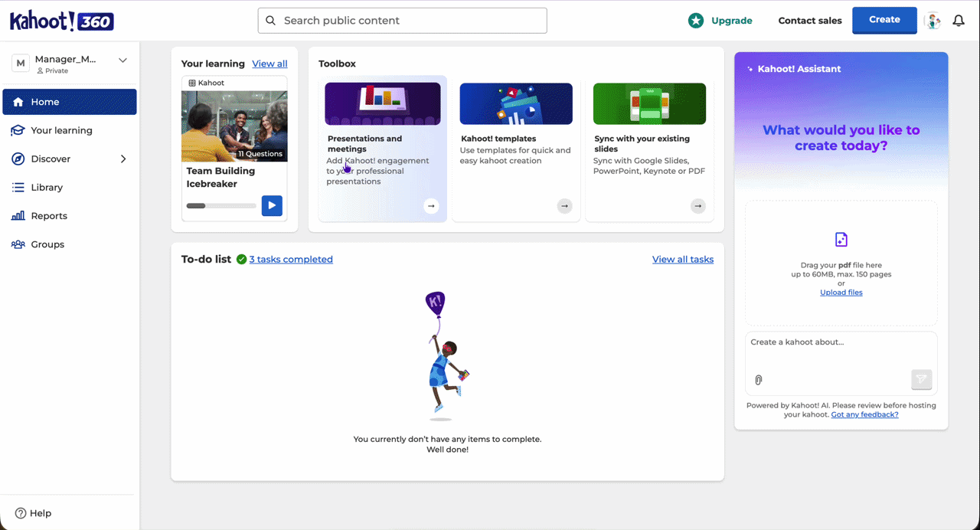This screenshot has width=980, height=530.
Task: Open the profile avatar menu
Action: tap(933, 21)
